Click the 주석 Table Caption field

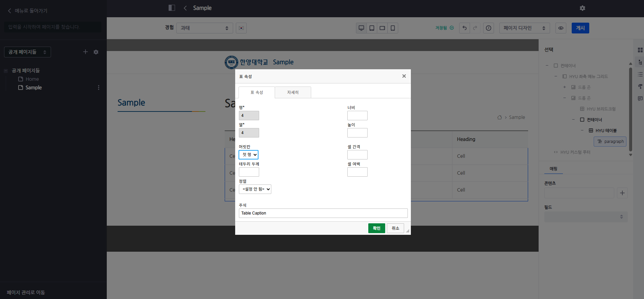(x=323, y=213)
